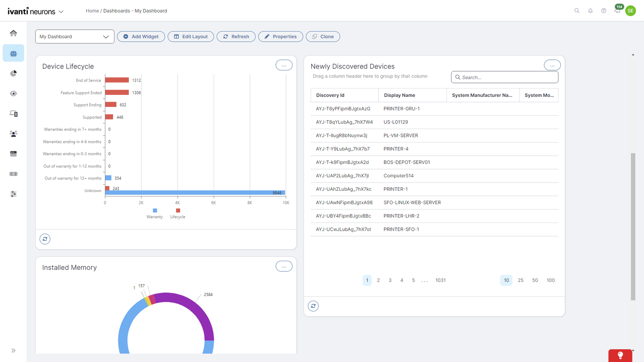Click the scroll up arrow

[x=633, y=55]
